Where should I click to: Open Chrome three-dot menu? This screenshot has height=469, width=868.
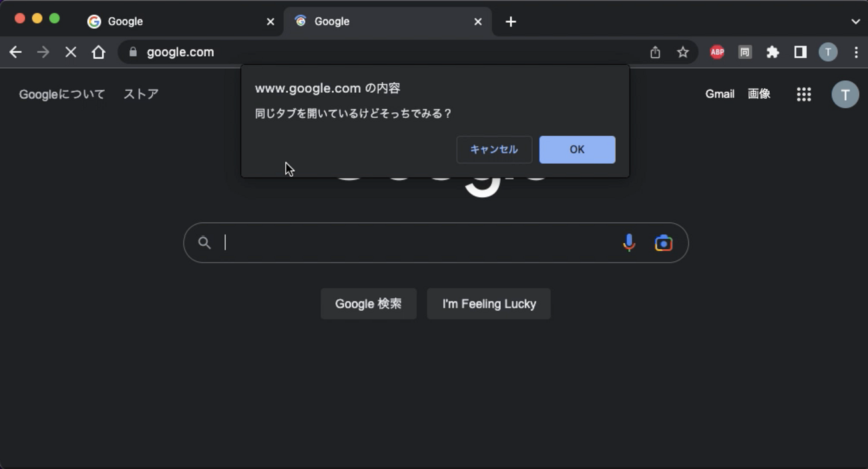pos(856,52)
